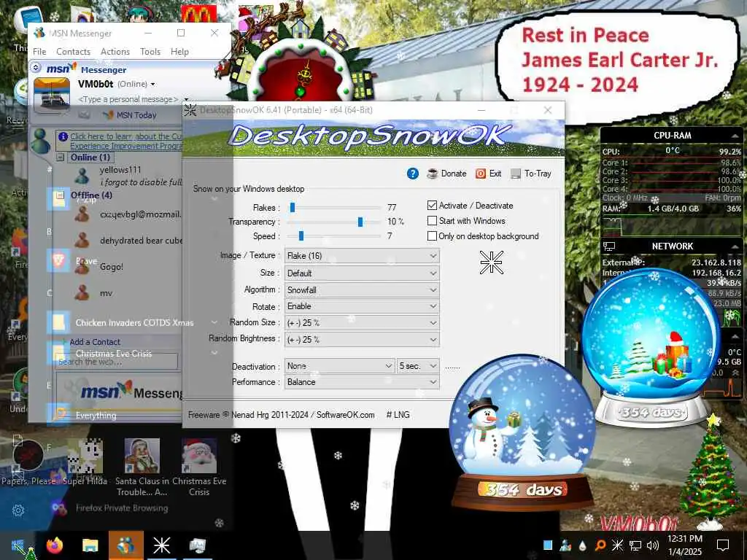Image resolution: width=747 pixels, height=560 pixels.
Task: Open the notification center icon
Action: [x=723, y=545]
